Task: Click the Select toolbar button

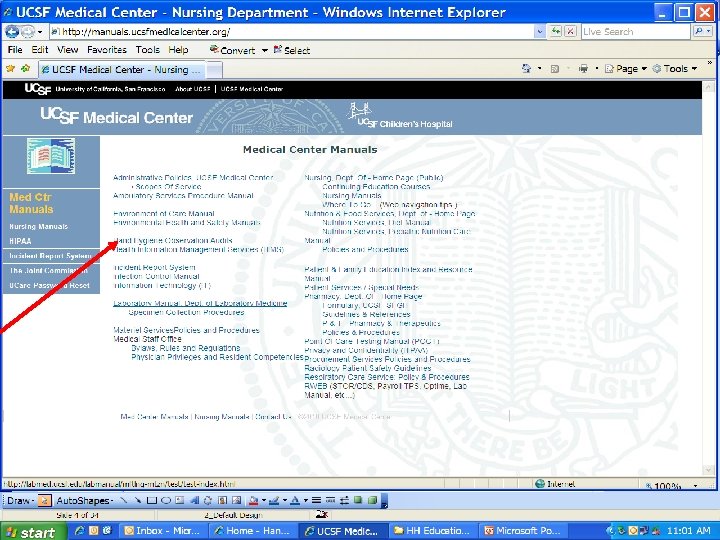Action: 292,50
